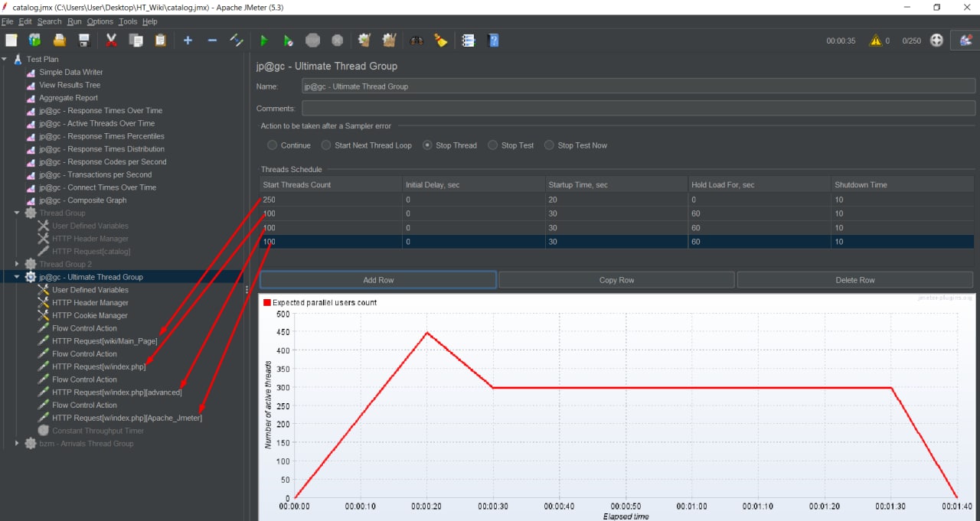Screen dimensions: 980x521
Task: Open the Help menu
Action: tap(150, 21)
